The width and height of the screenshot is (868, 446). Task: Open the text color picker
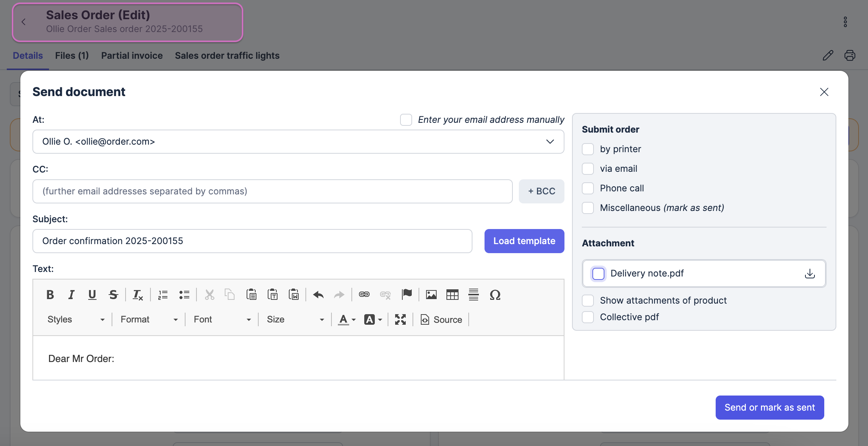[347, 319]
